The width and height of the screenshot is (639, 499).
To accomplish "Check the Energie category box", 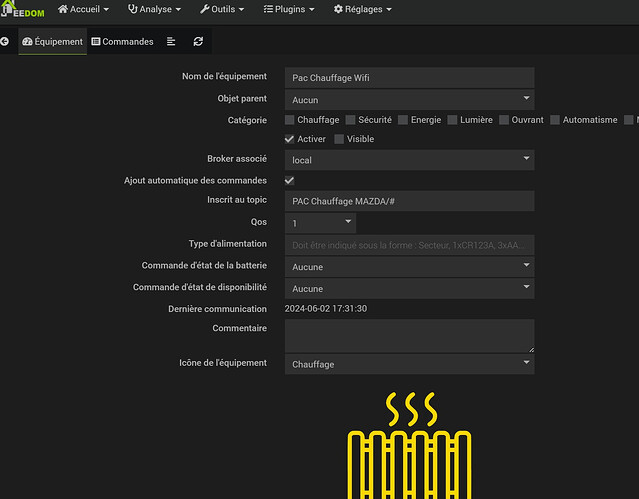I will [403, 120].
